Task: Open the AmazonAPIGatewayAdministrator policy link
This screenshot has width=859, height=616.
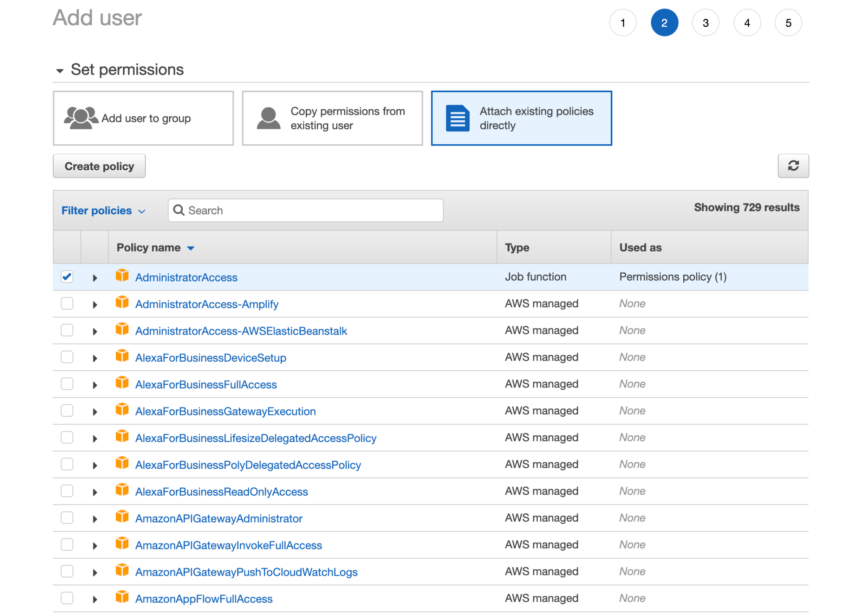Action: tap(219, 519)
